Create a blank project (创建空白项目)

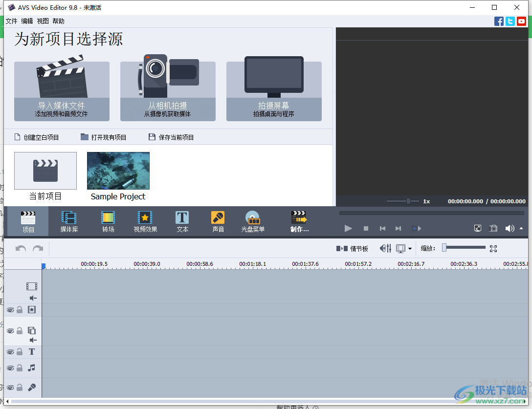tap(37, 137)
